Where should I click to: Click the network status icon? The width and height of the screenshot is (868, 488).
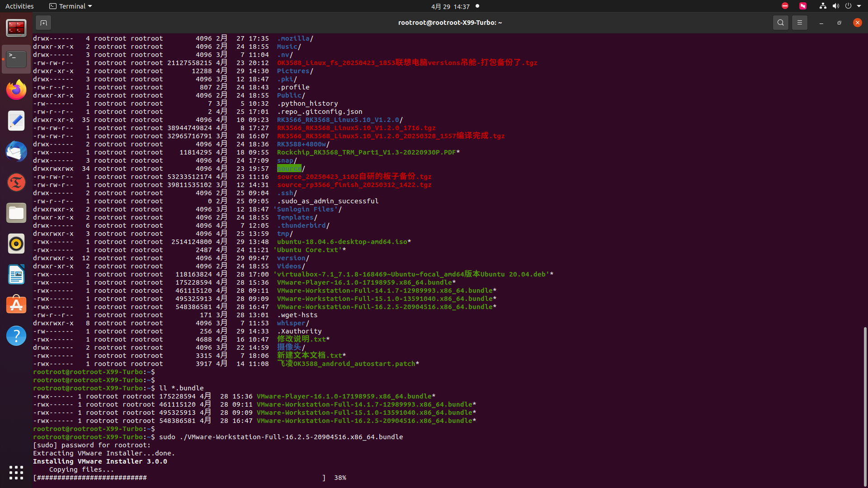pos(823,6)
